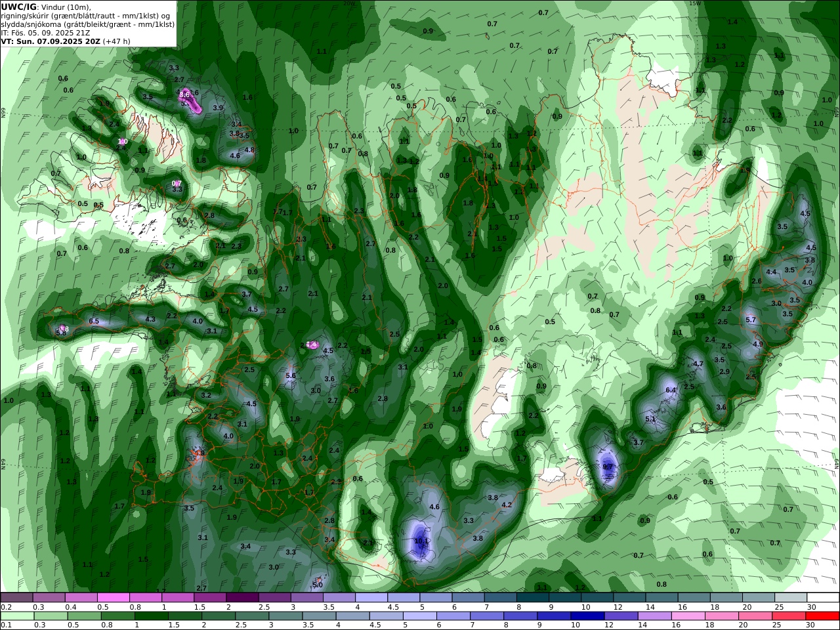This screenshot has height=630, width=840.
Task: Click the 10.1 precipitation value on the south coast
Action: (421, 541)
